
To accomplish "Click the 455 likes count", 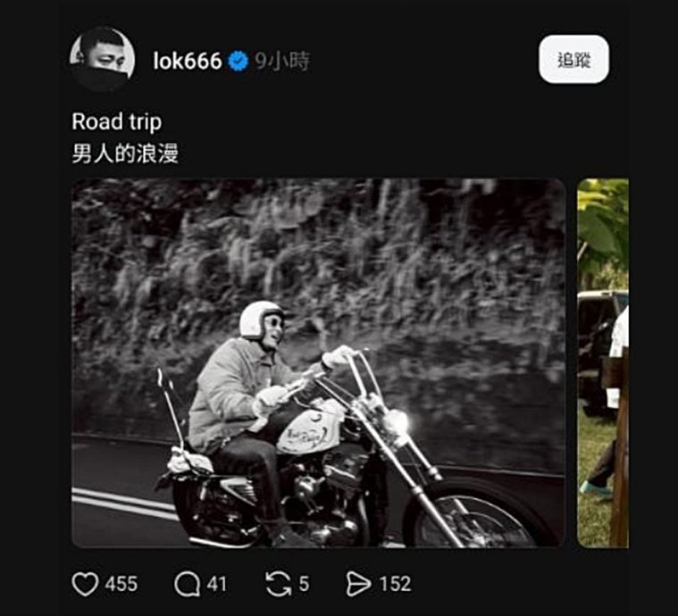I will pyautogui.click(x=121, y=584).
